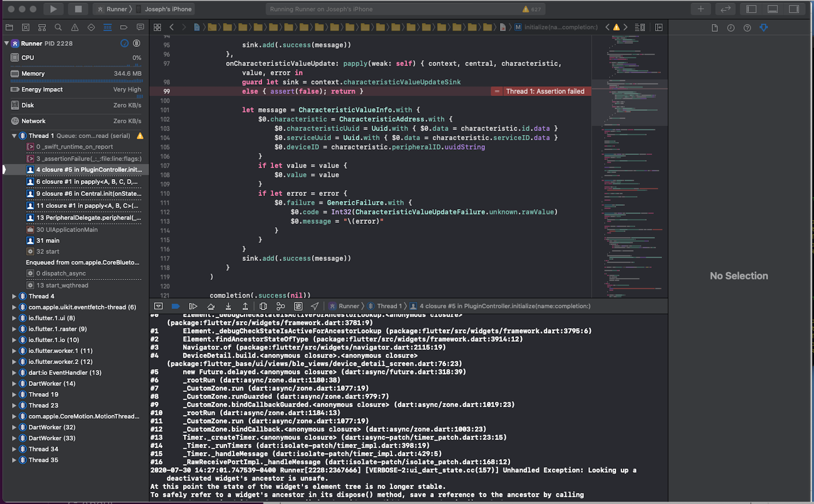Open the Find navigator
The width and height of the screenshot is (814, 504).
(x=58, y=27)
